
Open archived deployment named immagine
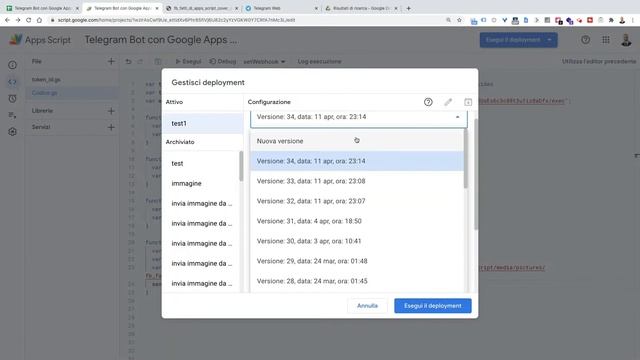click(x=200, y=183)
